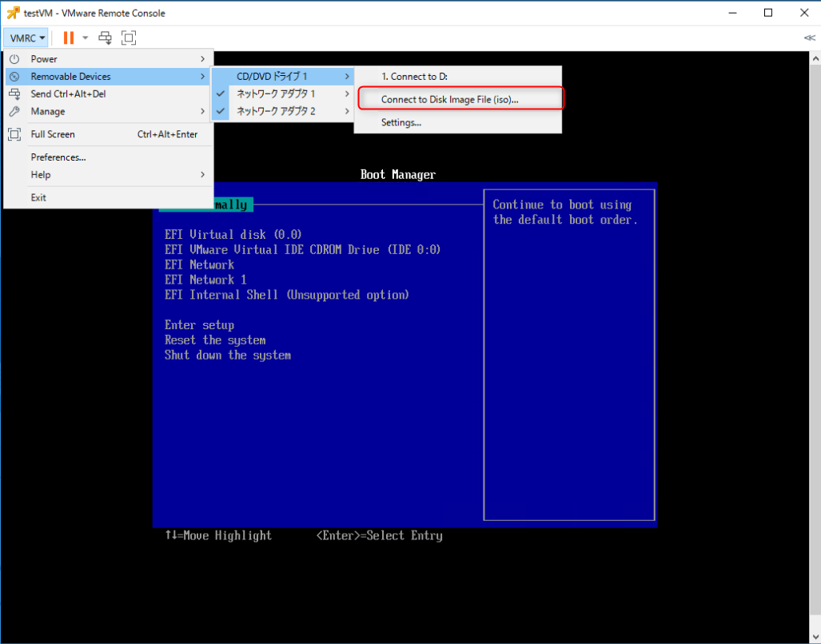This screenshot has height=644, width=821.
Task: Click the scrollbar up arrow
Action: (815, 58)
